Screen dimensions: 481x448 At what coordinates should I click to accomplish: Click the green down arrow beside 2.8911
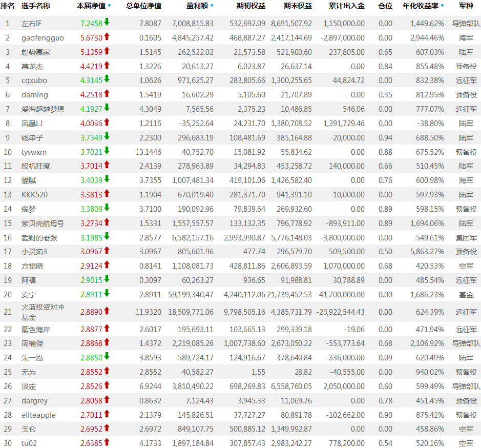pyautogui.click(x=107, y=293)
